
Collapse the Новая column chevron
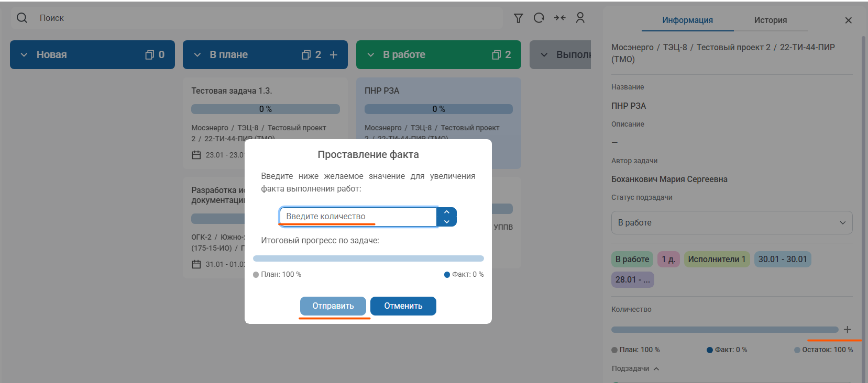(x=24, y=55)
